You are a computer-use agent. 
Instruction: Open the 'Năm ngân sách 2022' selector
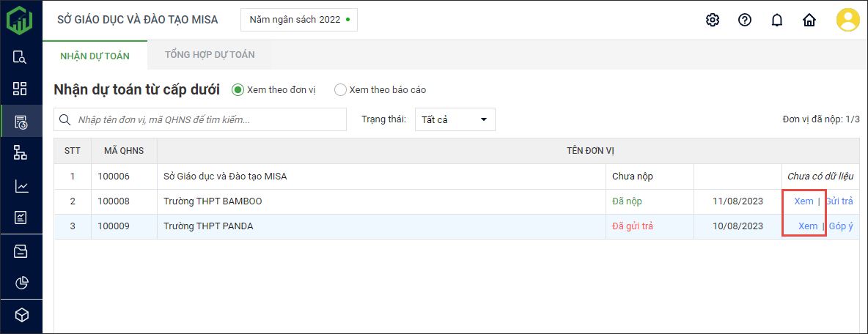coord(298,20)
